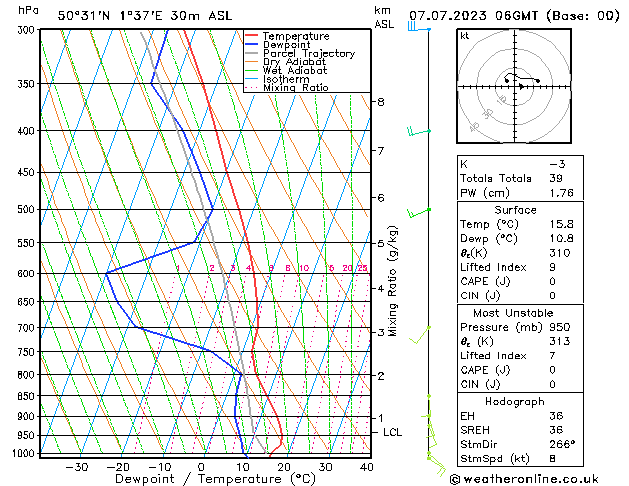Screen dimensions: 629x486
Task: Click the Surface Dewp value 10.8
Action: pyautogui.click(x=561, y=239)
